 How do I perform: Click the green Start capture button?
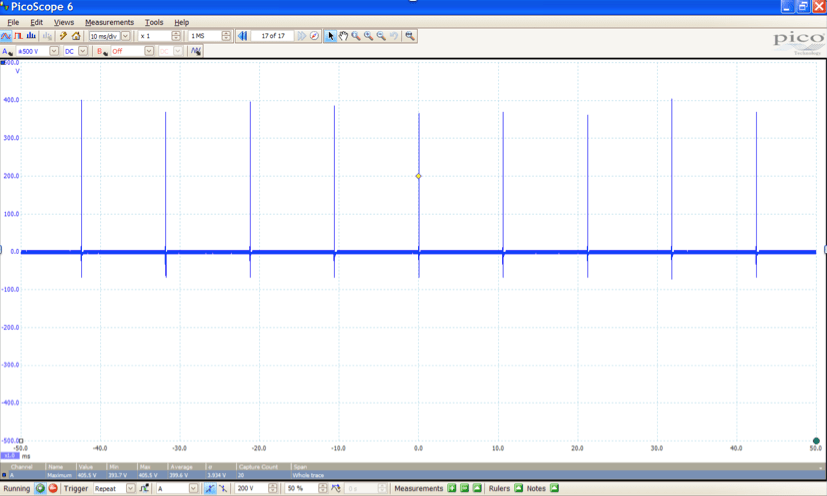pyautogui.click(x=40, y=488)
